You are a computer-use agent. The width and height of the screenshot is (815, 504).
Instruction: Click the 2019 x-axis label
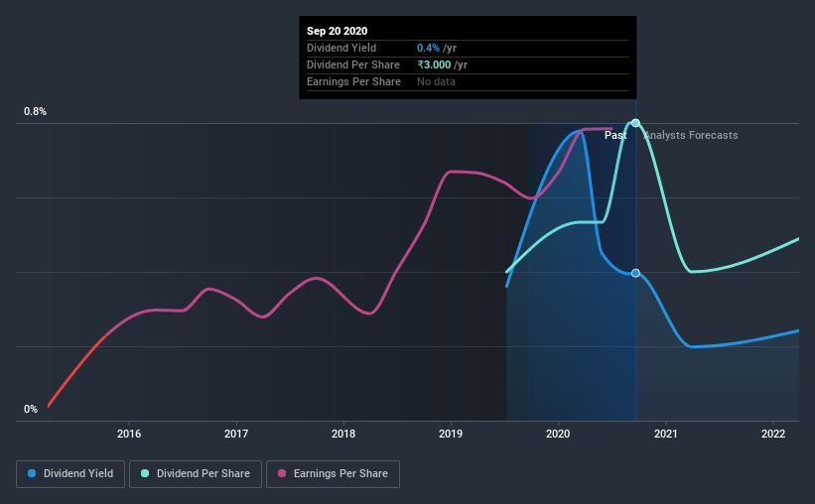point(451,434)
